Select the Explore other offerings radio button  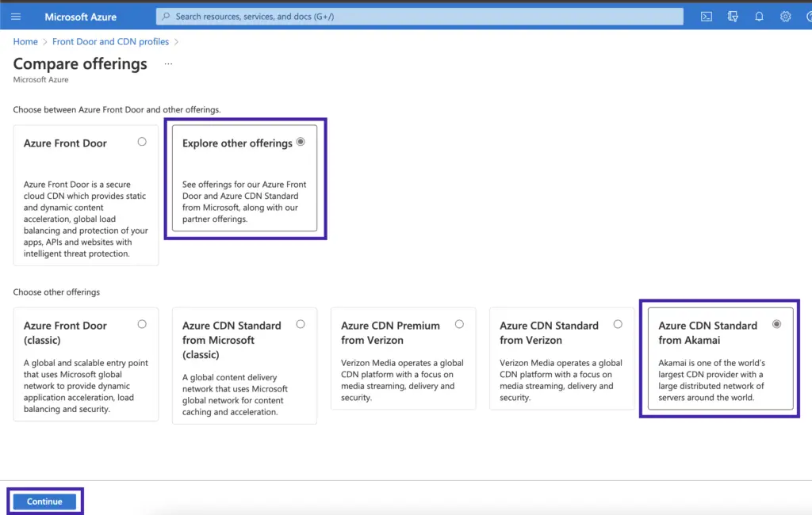pos(301,142)
